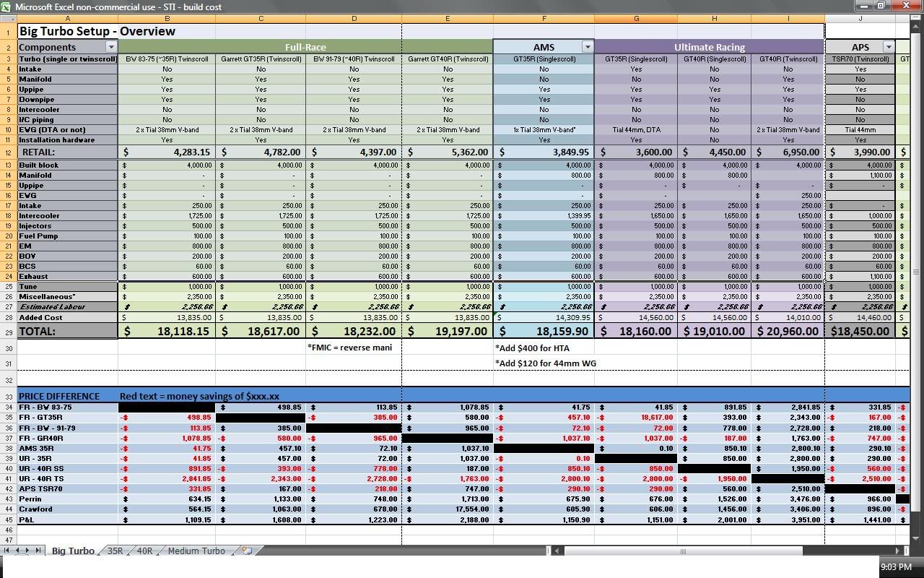Select column J header
Screen dimensions: 924x578
[x=860, y=19]
